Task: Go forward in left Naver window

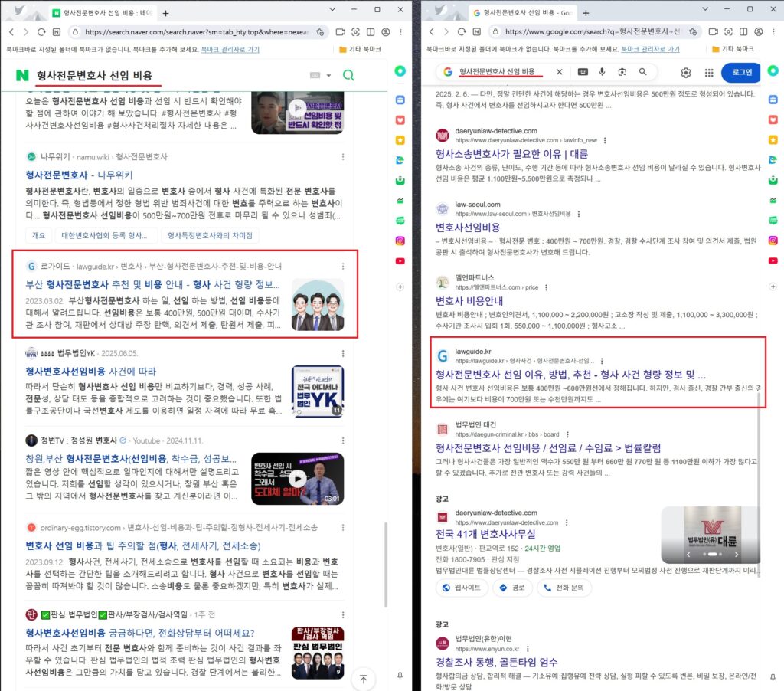Action: tap(27, 32)
